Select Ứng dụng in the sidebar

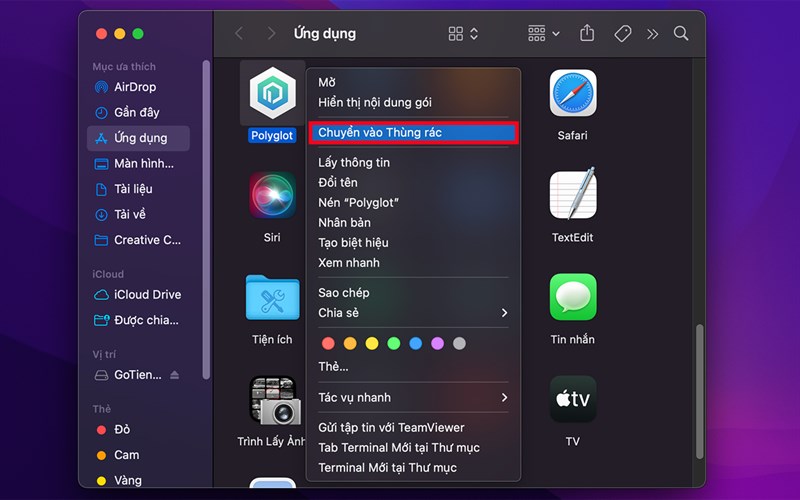[138, 138]
